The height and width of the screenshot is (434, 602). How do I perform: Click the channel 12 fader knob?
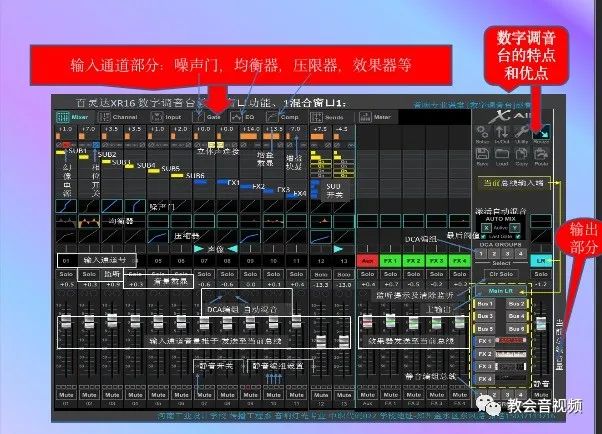point(321,341)
